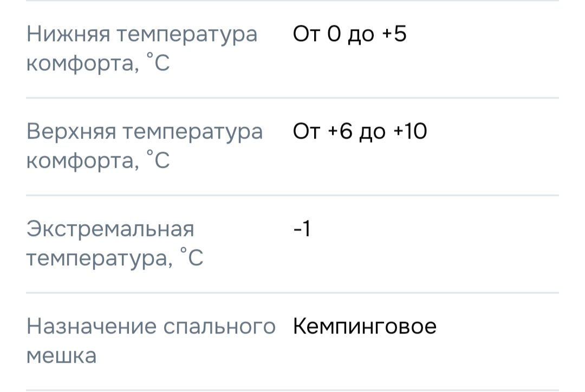Click the word "Верхняя"
The height and width of the screenshot is (392, 585).
(x=70, y=132)
